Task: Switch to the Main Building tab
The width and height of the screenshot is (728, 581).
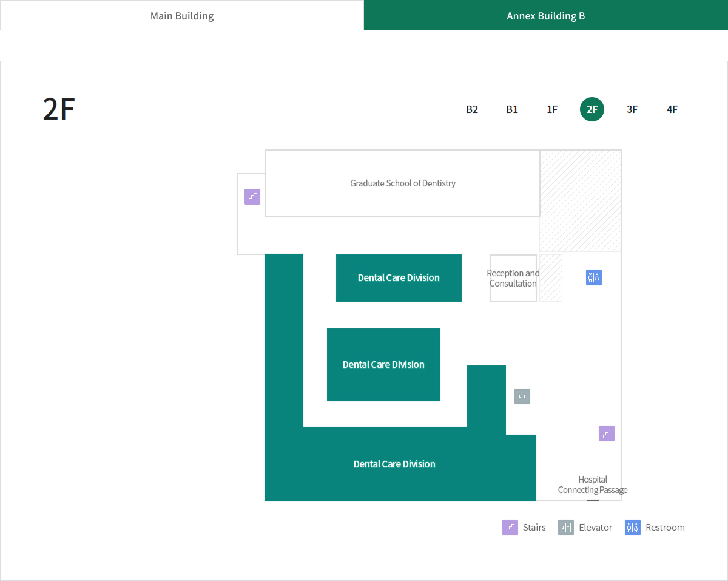Action: (x=182, y=15)
